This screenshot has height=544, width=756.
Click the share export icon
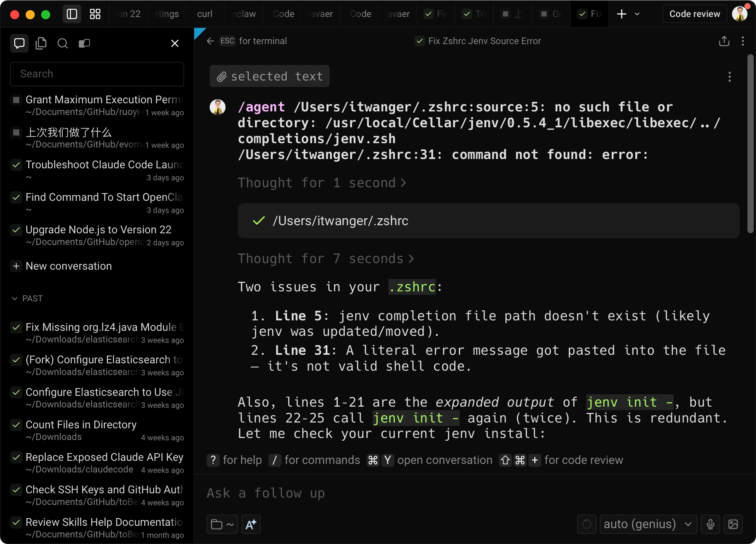724,41
